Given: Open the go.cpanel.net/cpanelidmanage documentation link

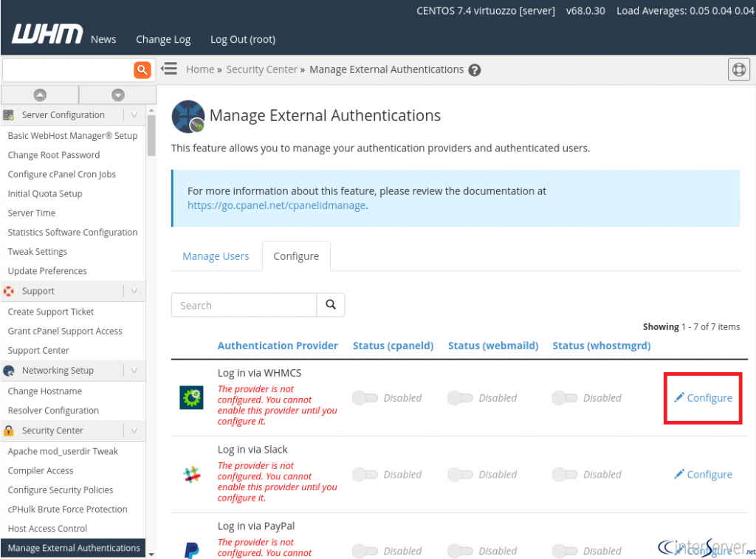Looking at the screenshot, I should (276, 205).
